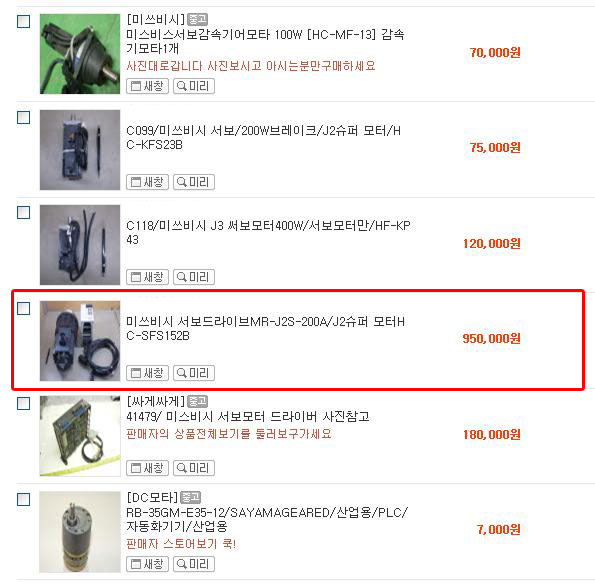Open C099 HC-KFS23B listing in new window

(x=147, y=182)
